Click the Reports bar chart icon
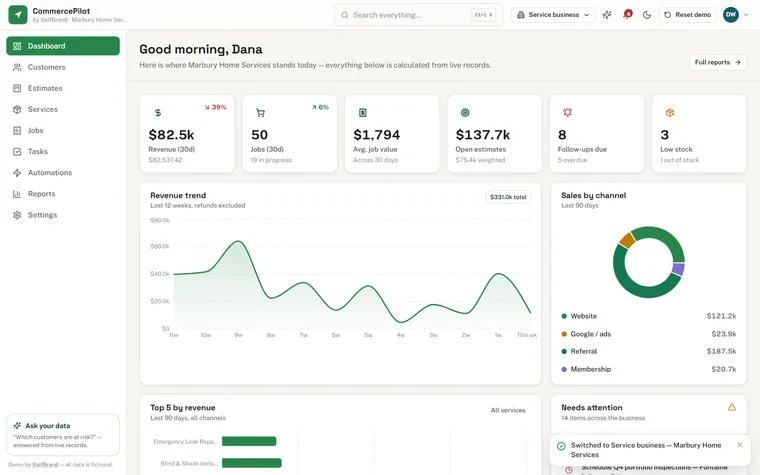This screenshot has height=475, width=760. (17, 194)
